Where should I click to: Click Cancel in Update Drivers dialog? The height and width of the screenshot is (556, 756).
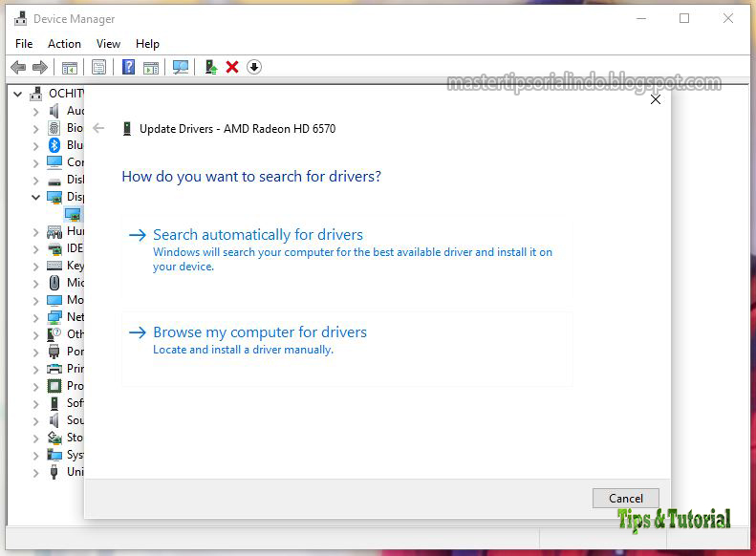[x=626, y=498]
